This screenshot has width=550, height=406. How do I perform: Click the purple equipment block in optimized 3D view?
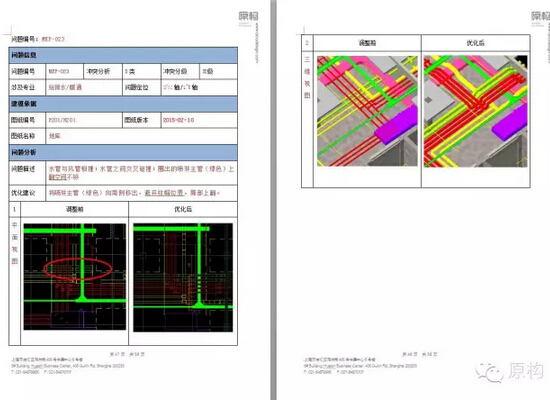[509, 124]
